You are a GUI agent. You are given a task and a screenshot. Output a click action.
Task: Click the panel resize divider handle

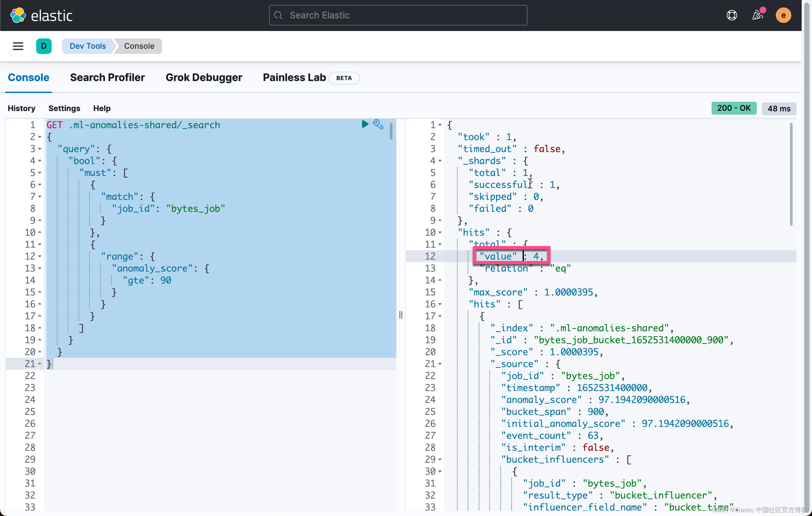point(401,315)
